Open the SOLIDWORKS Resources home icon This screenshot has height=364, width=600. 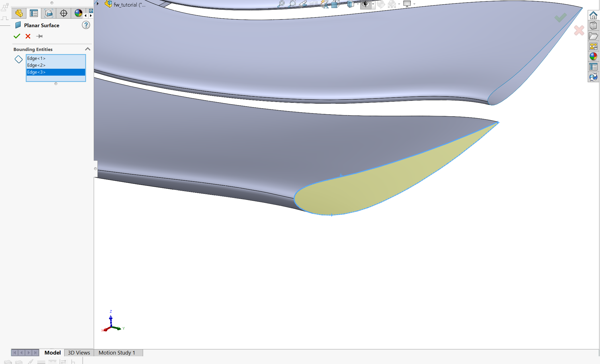tap(593, 15)
